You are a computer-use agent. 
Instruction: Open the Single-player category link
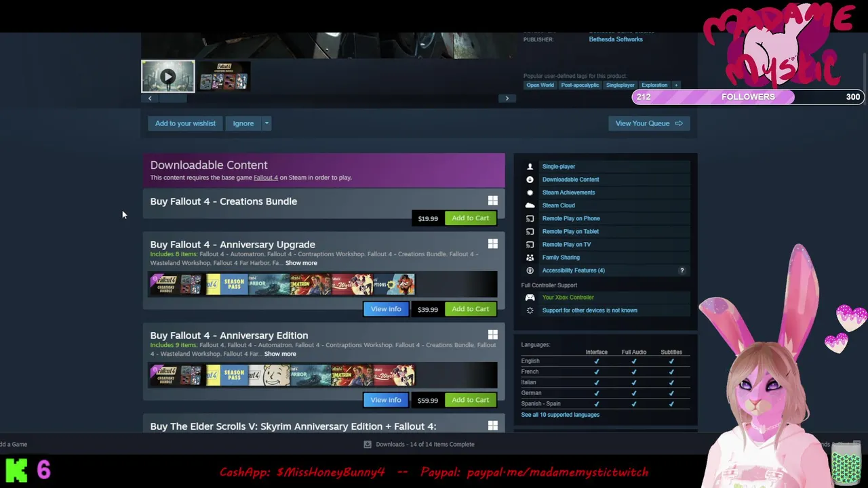tap(559, 166)
